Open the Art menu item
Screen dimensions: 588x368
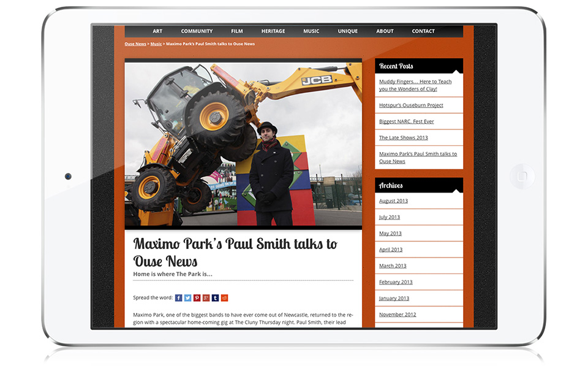(157, 31)
